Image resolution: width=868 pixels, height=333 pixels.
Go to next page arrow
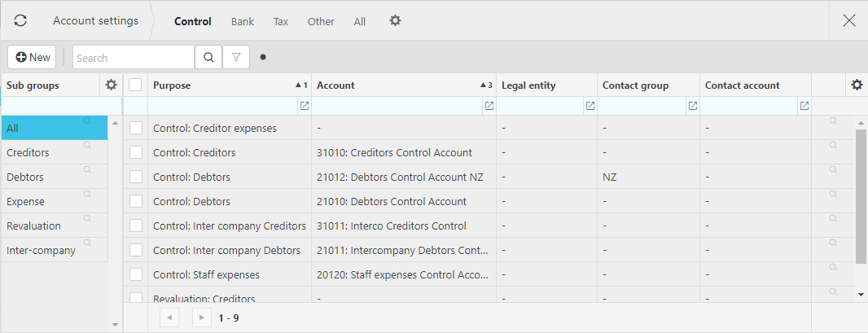(201, 318)
